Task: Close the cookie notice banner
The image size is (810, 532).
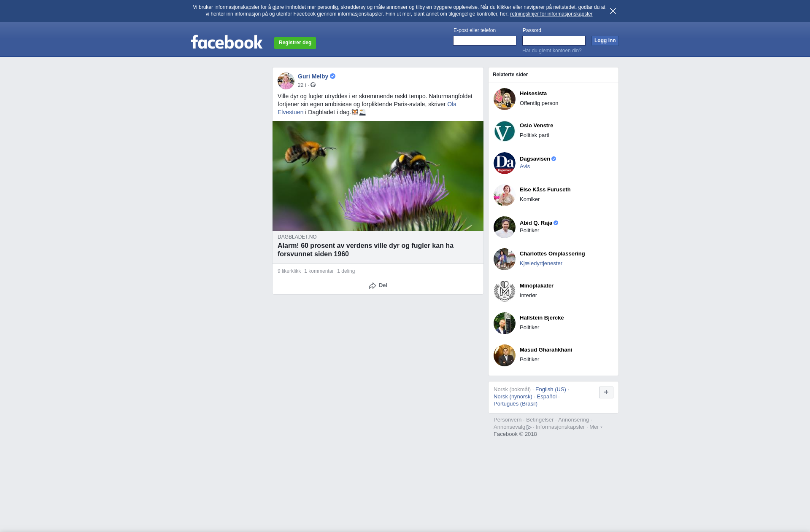Action: pos(613,11)
